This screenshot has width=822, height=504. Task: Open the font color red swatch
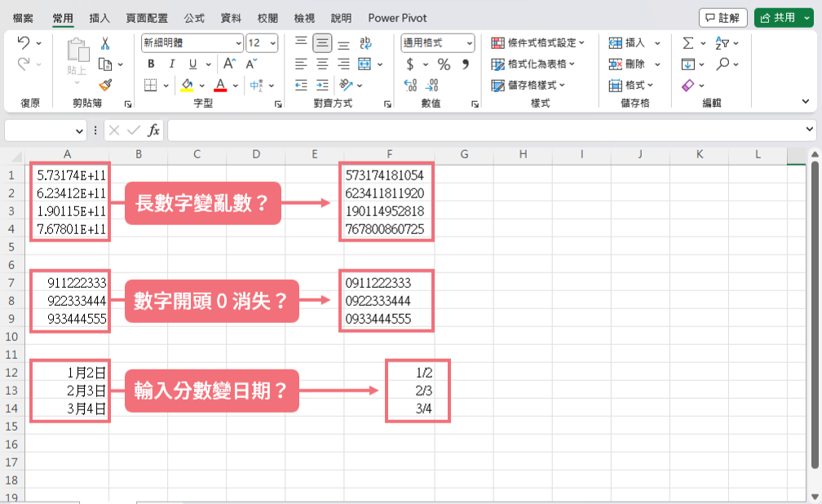(x=219, y=84)
